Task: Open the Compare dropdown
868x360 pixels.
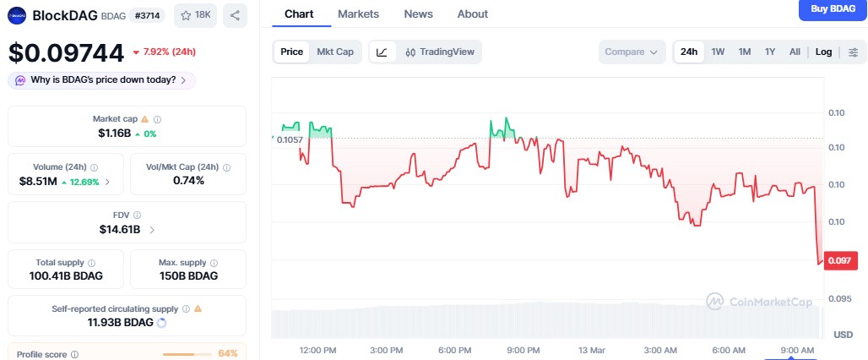Action: click(632, 52)
